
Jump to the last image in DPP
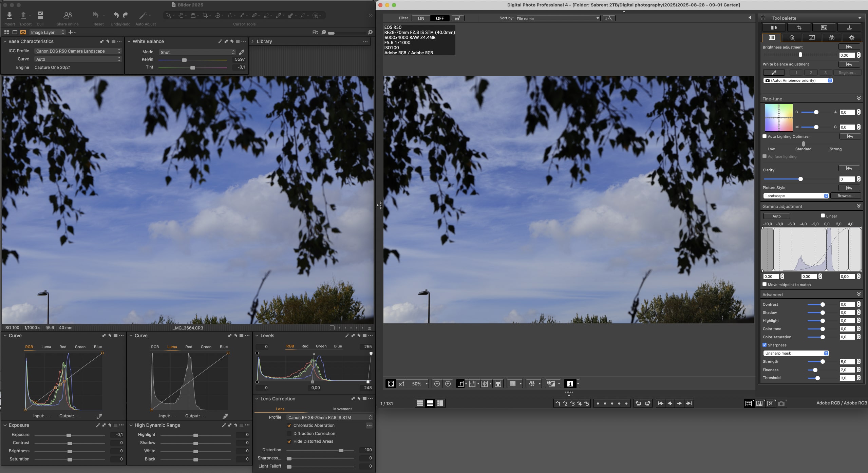[x=689, y=403]
